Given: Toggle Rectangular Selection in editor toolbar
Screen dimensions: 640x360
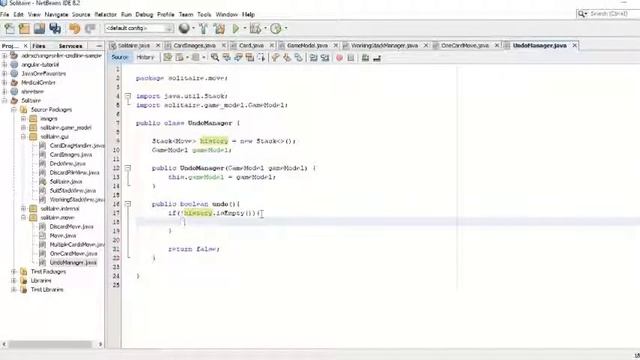Looking at the screenshot, I should 261,58.
